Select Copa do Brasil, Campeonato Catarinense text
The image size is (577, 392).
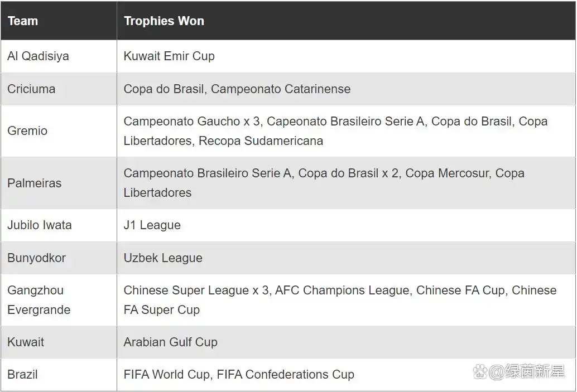pyautogui.click(x=237, y=89)
